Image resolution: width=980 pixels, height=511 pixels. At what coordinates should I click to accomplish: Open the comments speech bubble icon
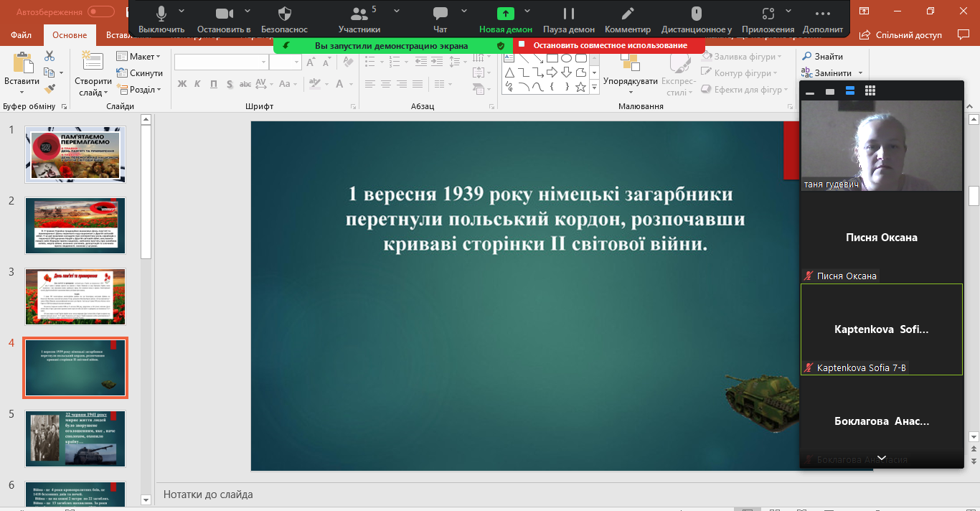pos(963,34)
